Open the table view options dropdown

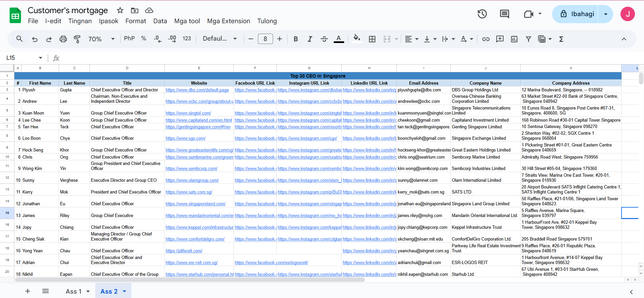pyautogui.click(x=550, y=39)
